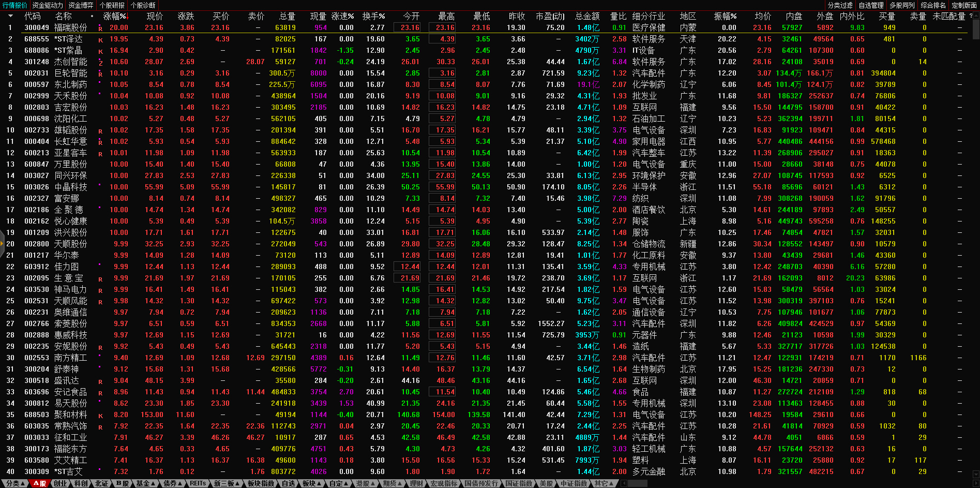Select the 科创 market tab

coord(81,483)
